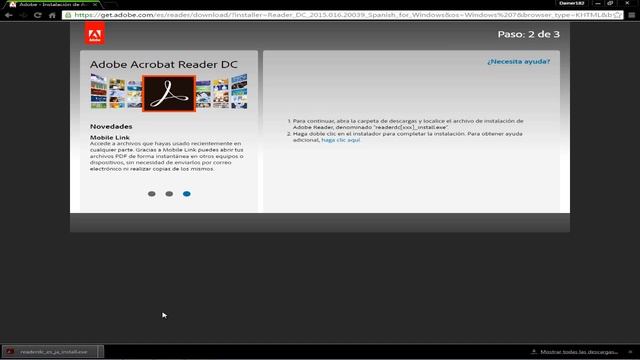Screen dimensions: 640x360
Task: Select the first carousel dot
Action: pyautogui.click(x=151, y=194)
